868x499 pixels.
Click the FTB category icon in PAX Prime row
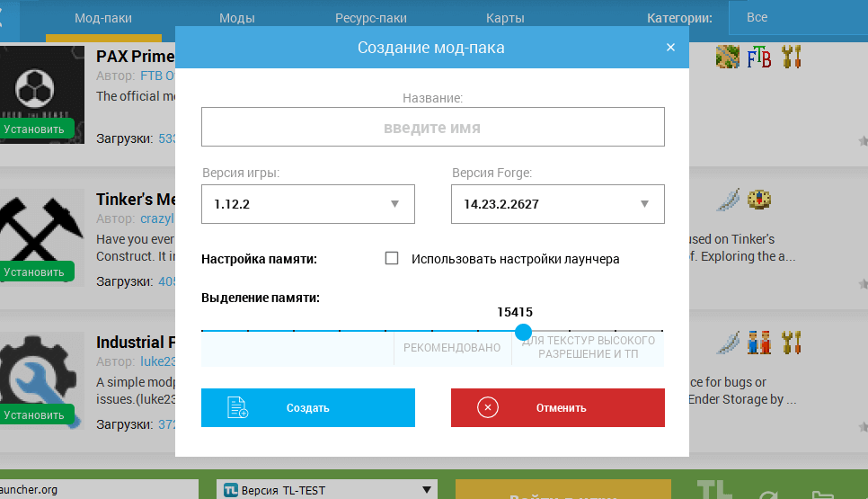coord(759,57)
